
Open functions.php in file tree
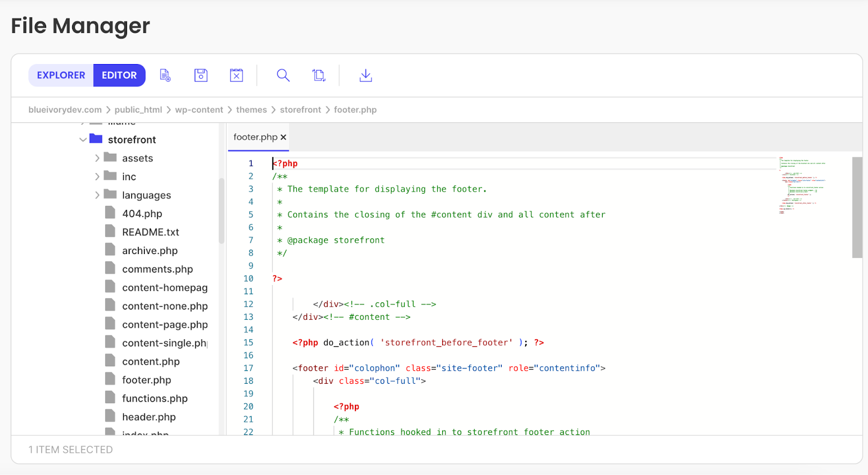155,398
